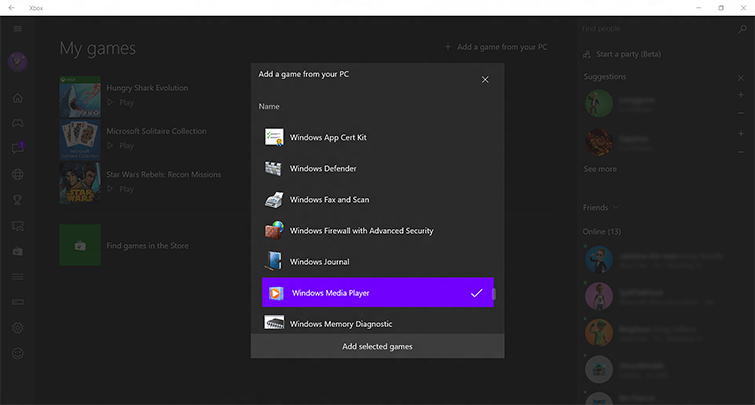
Task: Open the list icon below the Store icon in sidebar
Action: (17, 277)
